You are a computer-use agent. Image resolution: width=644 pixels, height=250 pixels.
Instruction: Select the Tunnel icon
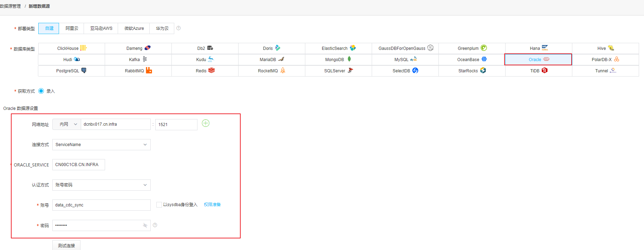pyautogui.click(x=613, y=70)
